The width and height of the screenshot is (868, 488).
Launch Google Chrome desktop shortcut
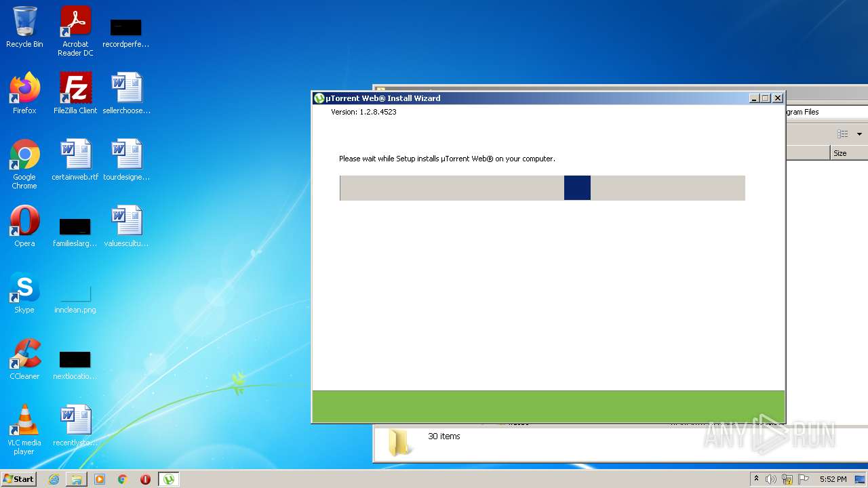click(24, 165)
